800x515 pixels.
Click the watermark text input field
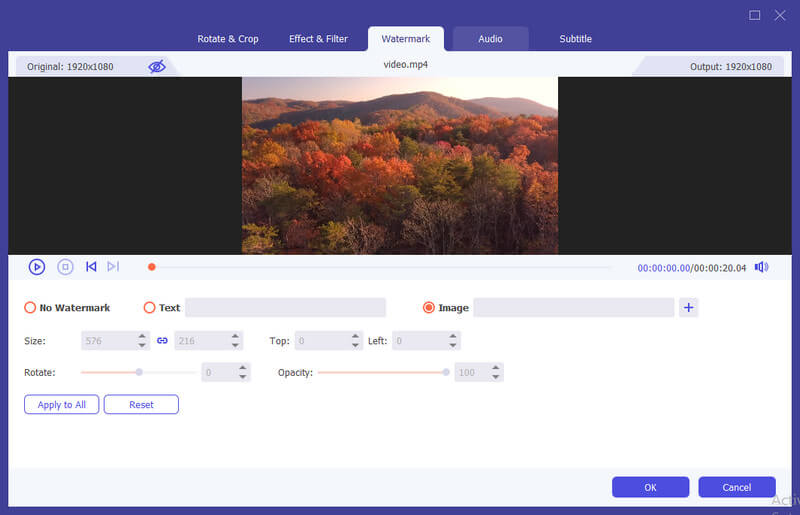click(285, 307)
